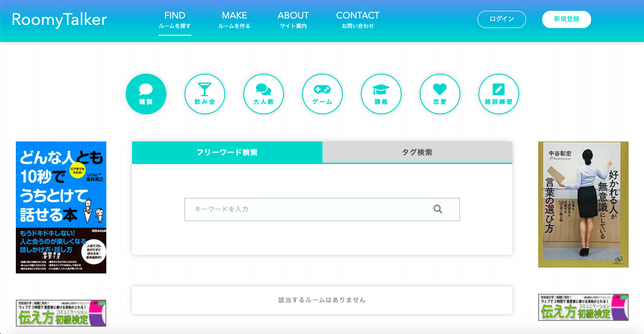Click the magnifying glass search icon
Viewport: 644px width, 334px height.
437,209
